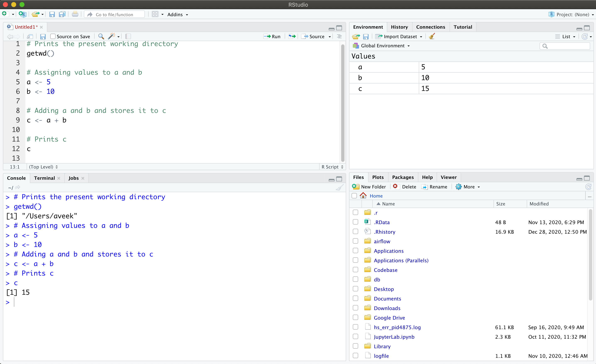
Task: Open the Packages tab
Action: tap(403, 177)
